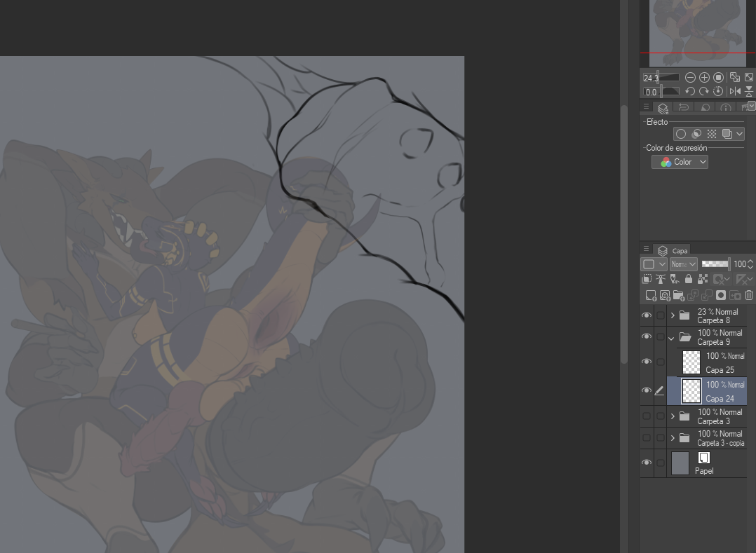Show the Carpeta 3 folder
The image size is (756, 553).
pyautogui.click(x=647, y=416)
